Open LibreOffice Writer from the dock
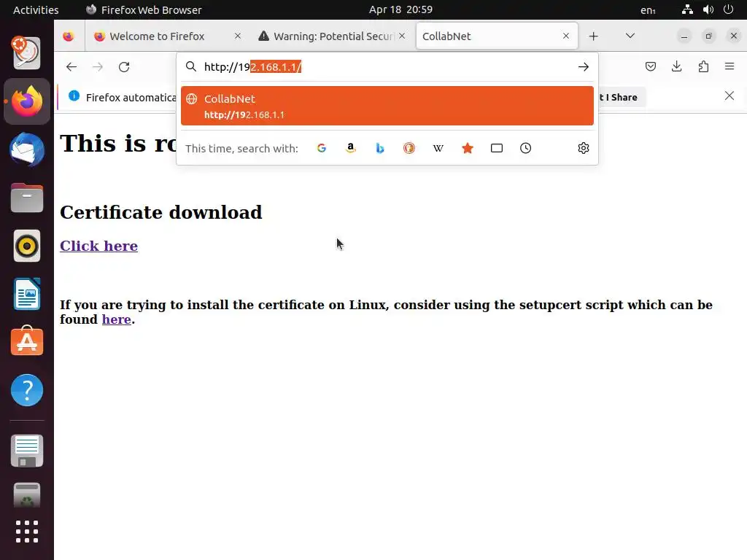Image resolution: width=747 pixels, height=560 pixels. point(27,294)
